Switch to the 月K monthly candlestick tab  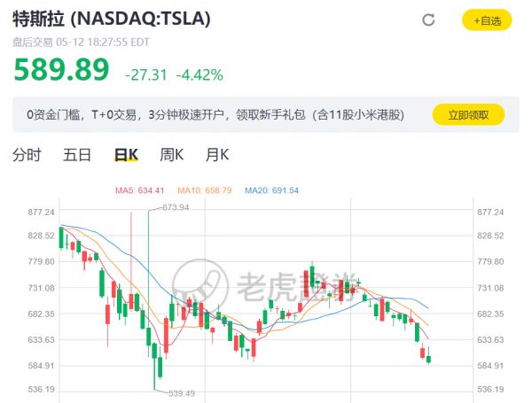(x=217, y=155)
